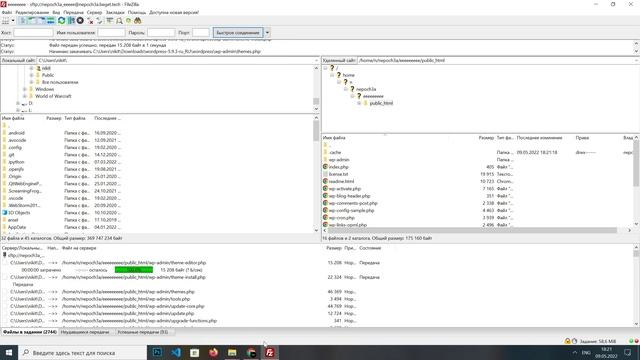Expand the World of Warcraft folder
The image size is (640, 360).
tap(24, 96)
